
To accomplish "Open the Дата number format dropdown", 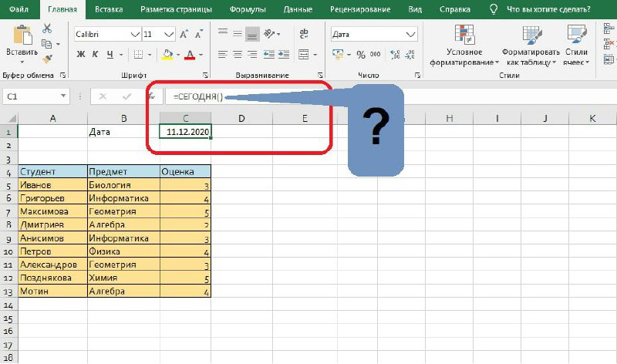I will pyautogui.click(x=410, y=34).
